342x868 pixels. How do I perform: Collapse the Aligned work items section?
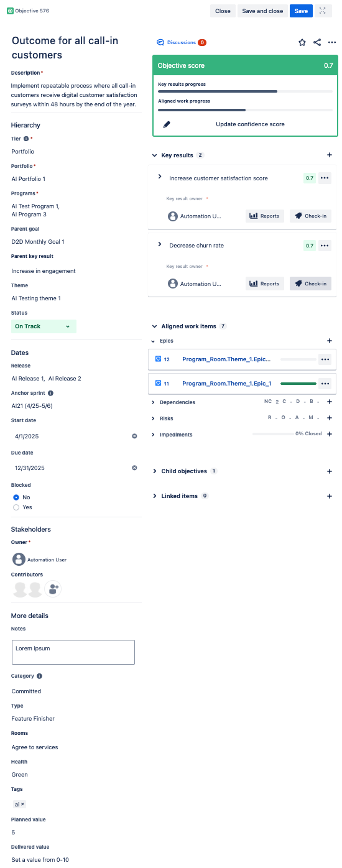tap(155, 326)
